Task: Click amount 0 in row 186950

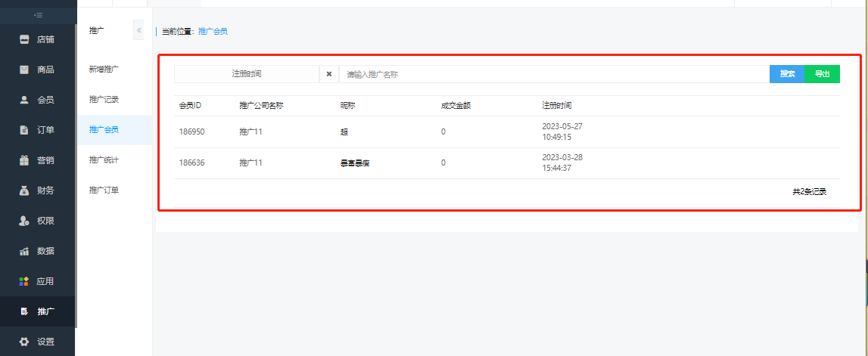Action: point(443,132)
